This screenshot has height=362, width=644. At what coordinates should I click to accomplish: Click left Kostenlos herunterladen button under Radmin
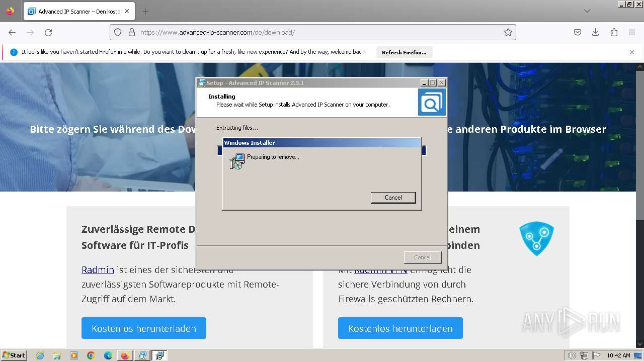tap(144, 328)
